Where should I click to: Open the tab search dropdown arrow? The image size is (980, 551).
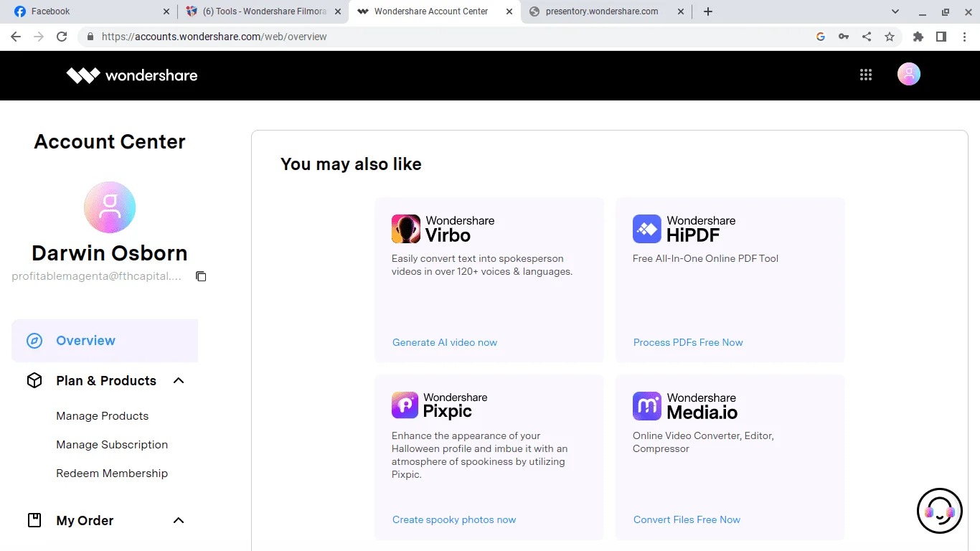point(895,11)
